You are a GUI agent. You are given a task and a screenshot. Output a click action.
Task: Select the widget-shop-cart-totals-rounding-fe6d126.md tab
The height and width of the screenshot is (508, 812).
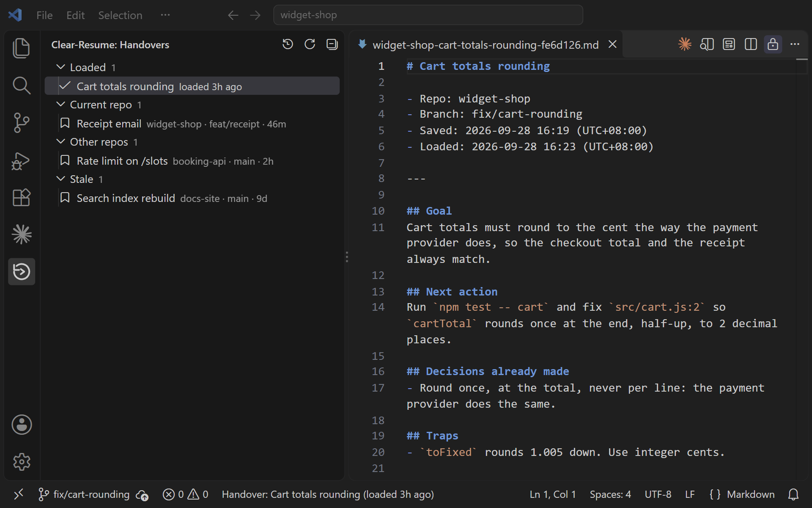coord(485,44)
